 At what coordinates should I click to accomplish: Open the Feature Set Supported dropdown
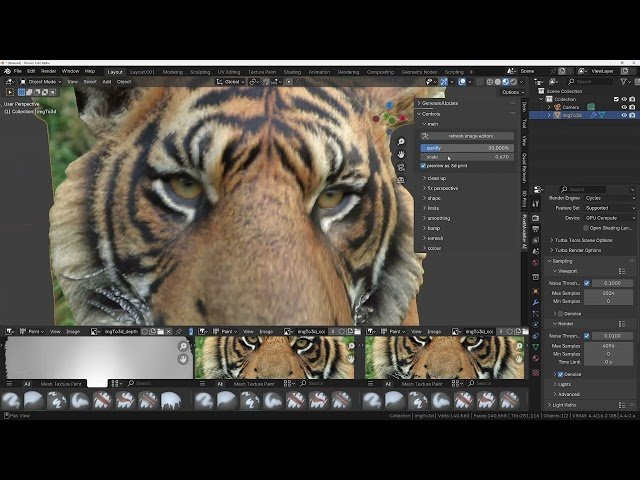tap(609, 208)
